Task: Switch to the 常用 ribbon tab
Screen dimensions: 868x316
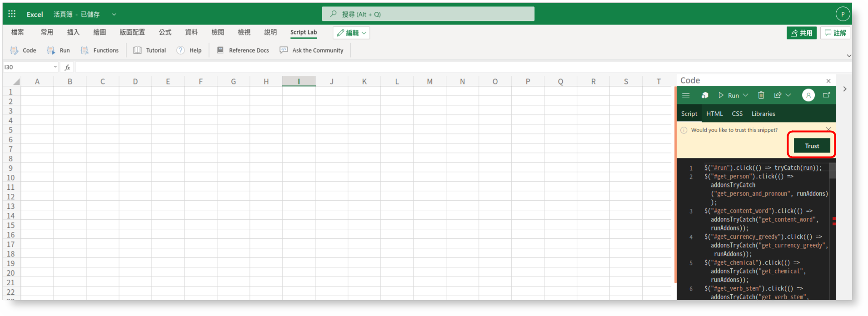Action: coord(47,32)
